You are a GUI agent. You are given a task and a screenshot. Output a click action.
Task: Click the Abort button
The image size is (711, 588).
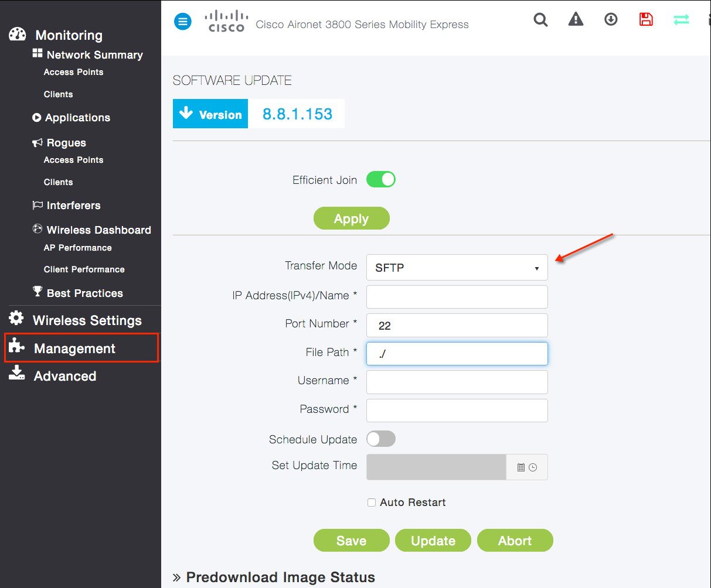[515, 541]
